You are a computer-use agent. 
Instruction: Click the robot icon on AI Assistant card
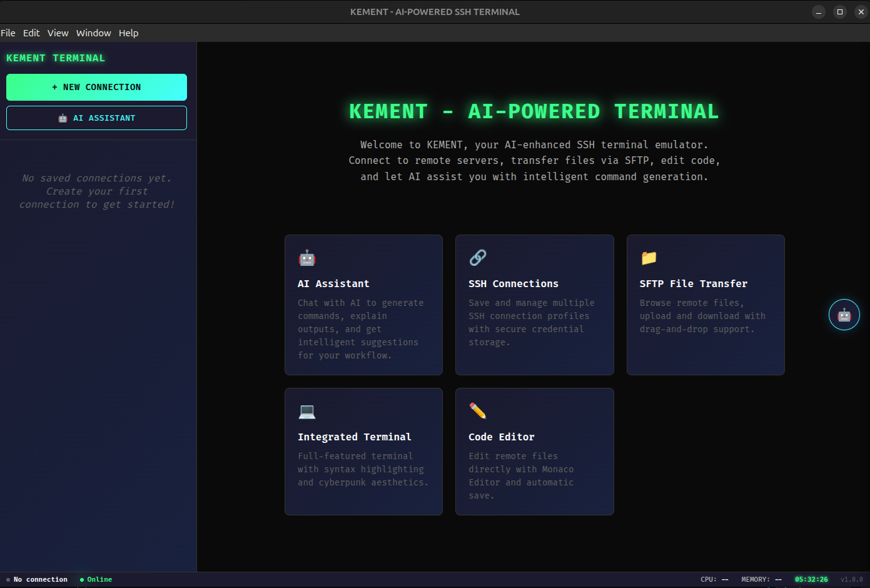click(x=306, y=258)
